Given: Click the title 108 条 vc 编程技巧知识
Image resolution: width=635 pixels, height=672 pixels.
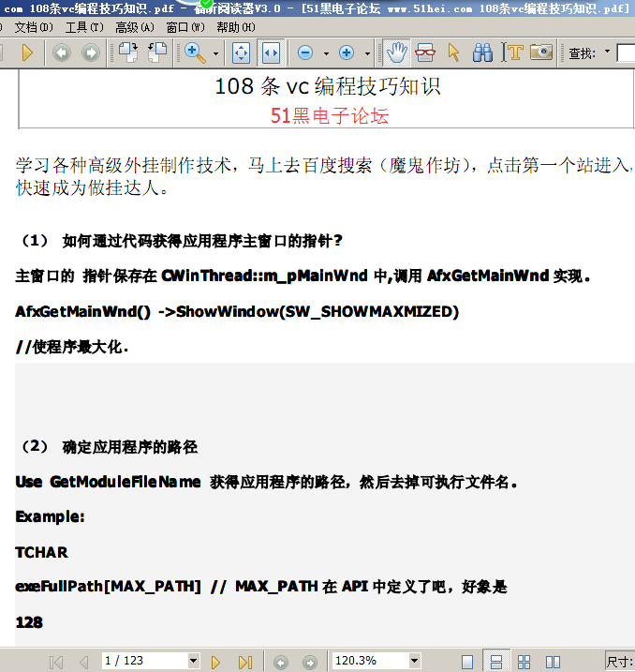Looking at the screenshot, I should pyautogui.click(x=328, y=86).
